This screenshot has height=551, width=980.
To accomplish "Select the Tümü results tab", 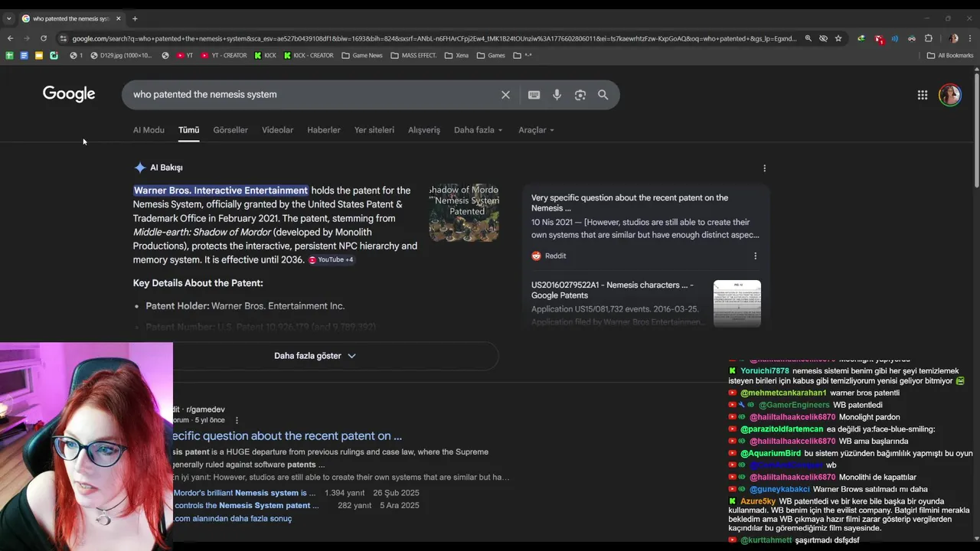I will tap(188, 130).
